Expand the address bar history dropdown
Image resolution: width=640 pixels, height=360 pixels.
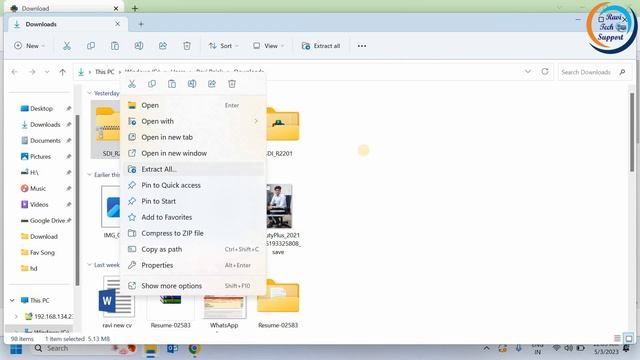click(x=528, y=72)
